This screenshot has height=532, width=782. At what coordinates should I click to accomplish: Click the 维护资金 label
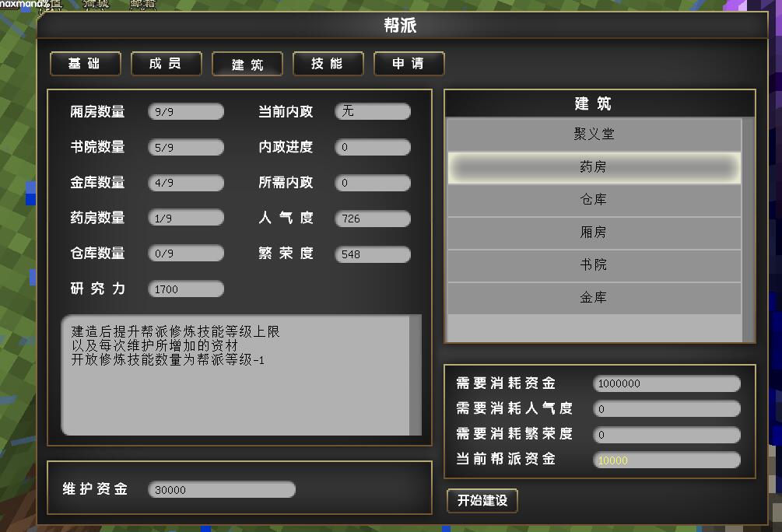point(95,489)
